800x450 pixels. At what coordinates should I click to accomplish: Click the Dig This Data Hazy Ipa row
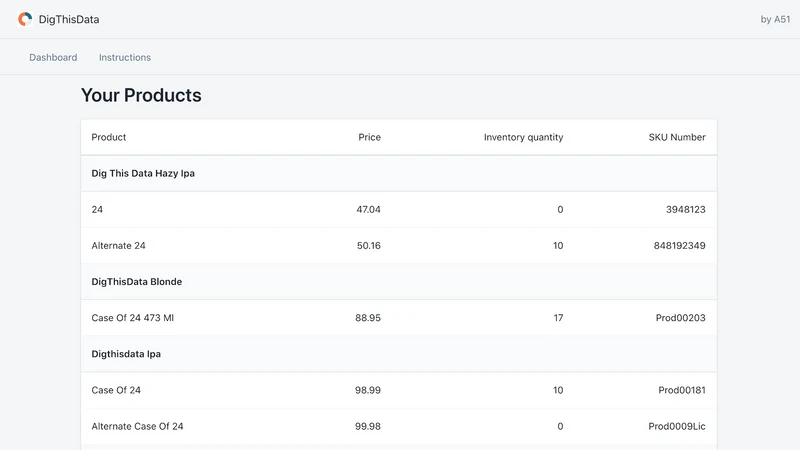399,173
